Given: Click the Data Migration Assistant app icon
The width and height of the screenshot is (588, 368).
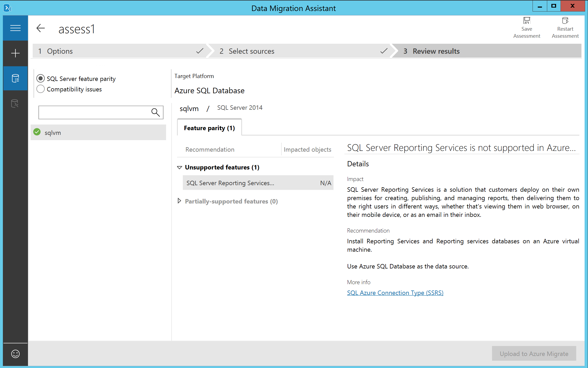Looking at the screenshot, I should point(8,8).
